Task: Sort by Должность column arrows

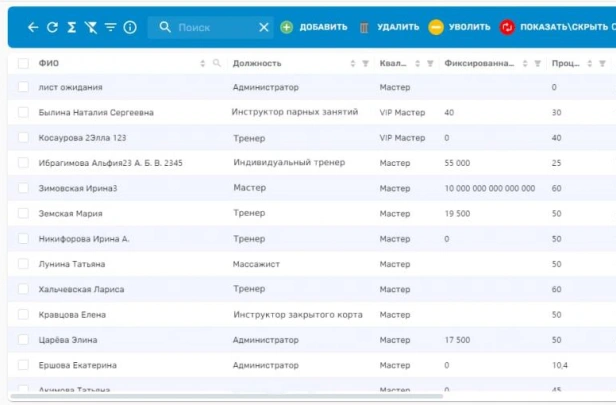Action: [352, 64]
